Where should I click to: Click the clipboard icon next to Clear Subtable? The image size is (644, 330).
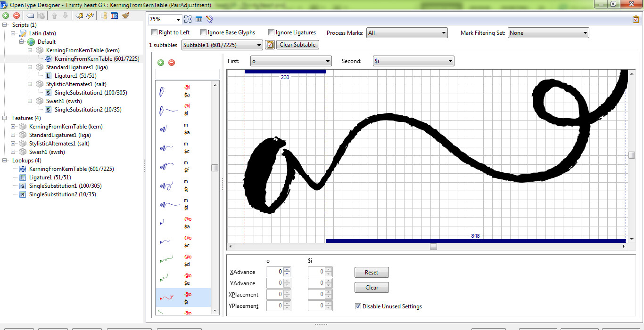click(270, 45)
